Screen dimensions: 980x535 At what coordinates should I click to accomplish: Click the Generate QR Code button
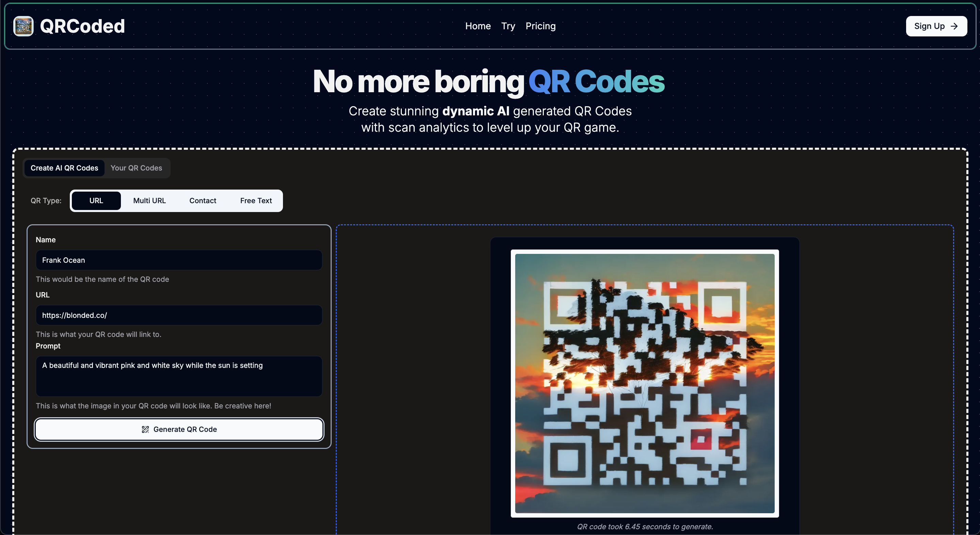click(179, 429)
